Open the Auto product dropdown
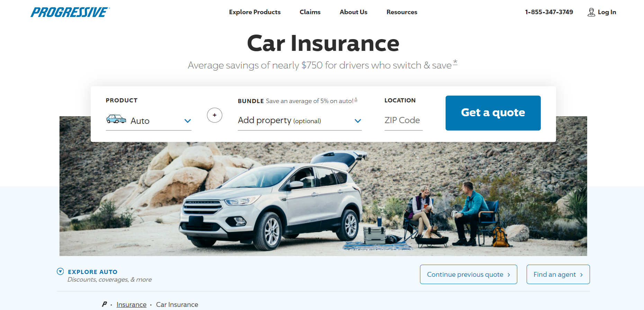The height and width of the screenshot is (310, 644). coord(149,121)
